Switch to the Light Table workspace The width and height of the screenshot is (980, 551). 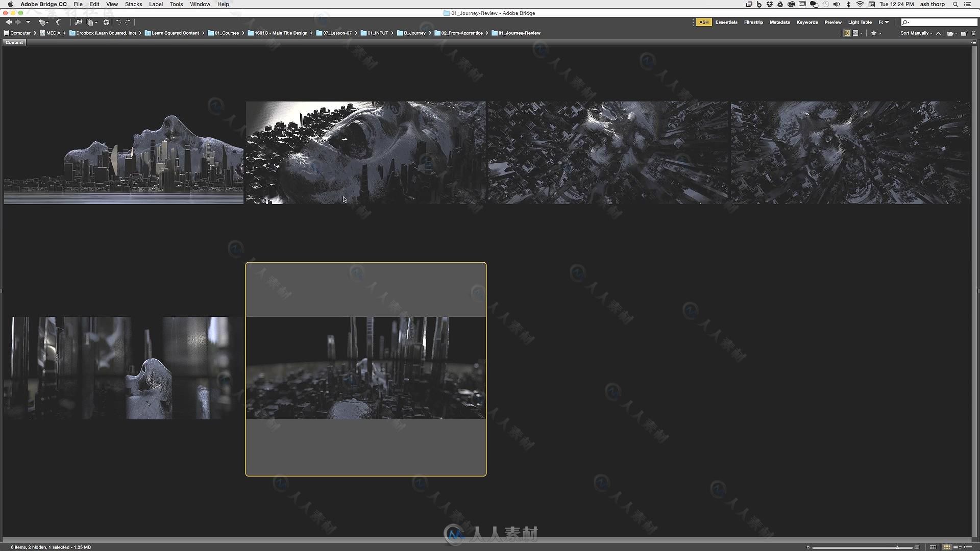point(860,22)
